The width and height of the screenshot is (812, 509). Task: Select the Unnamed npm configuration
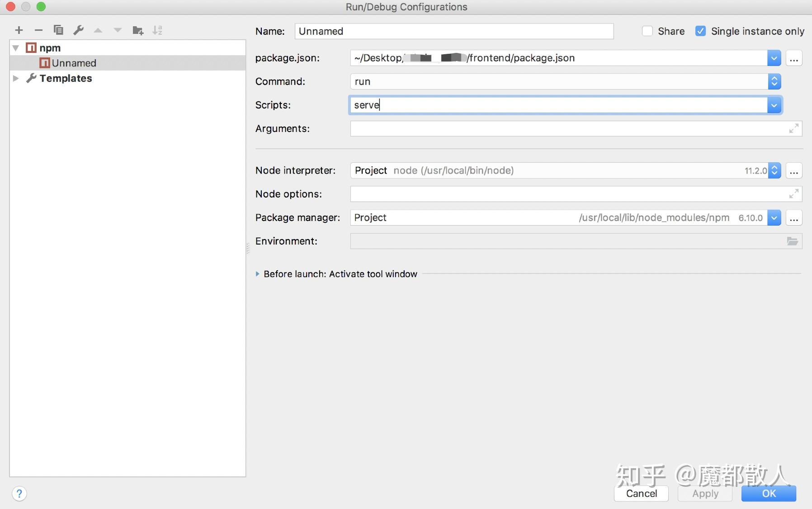pyautogui.click(x=127, y=63)
